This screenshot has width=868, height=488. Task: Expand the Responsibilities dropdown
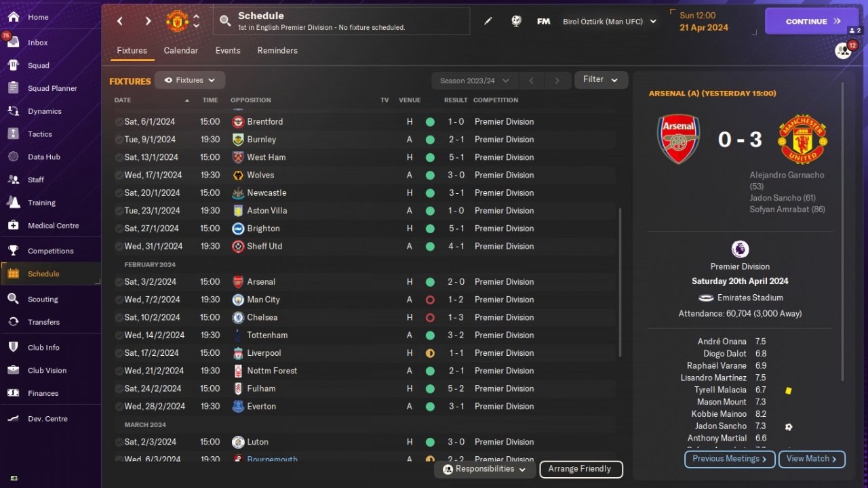pos(484,469)
